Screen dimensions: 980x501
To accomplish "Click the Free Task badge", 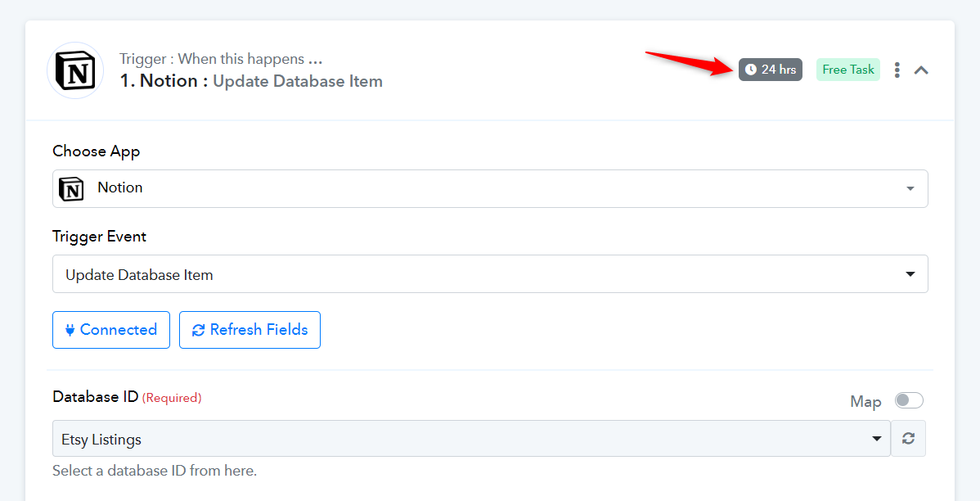I will [847, 70].
